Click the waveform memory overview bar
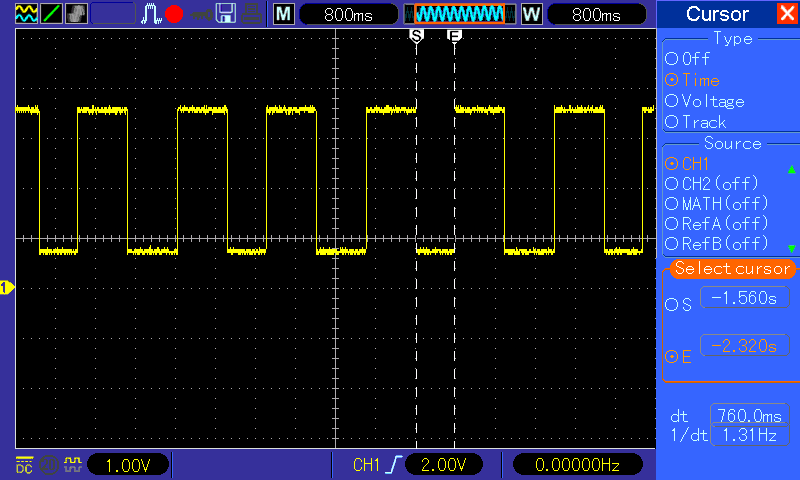Screen dimensions: 800x480 [460, 14]
